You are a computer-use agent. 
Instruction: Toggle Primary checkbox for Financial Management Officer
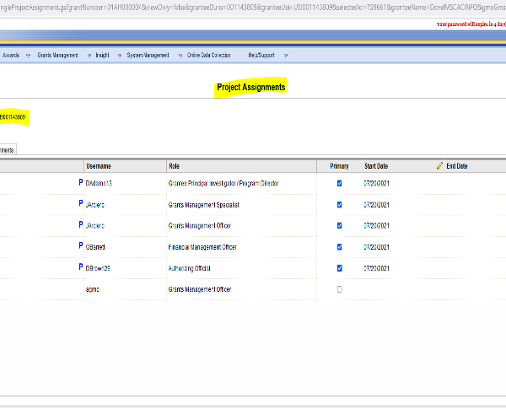(x=340, y=246)
